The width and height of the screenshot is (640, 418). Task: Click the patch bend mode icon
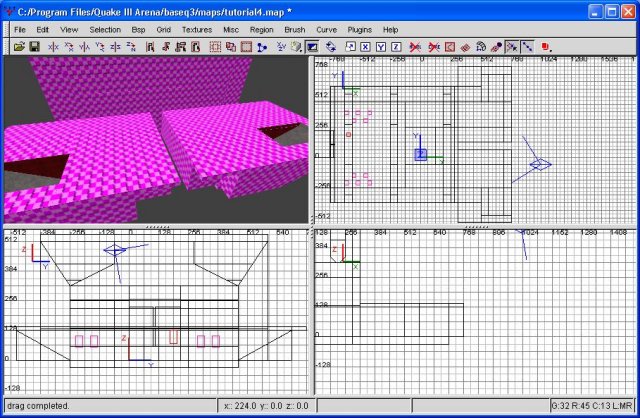481,47
